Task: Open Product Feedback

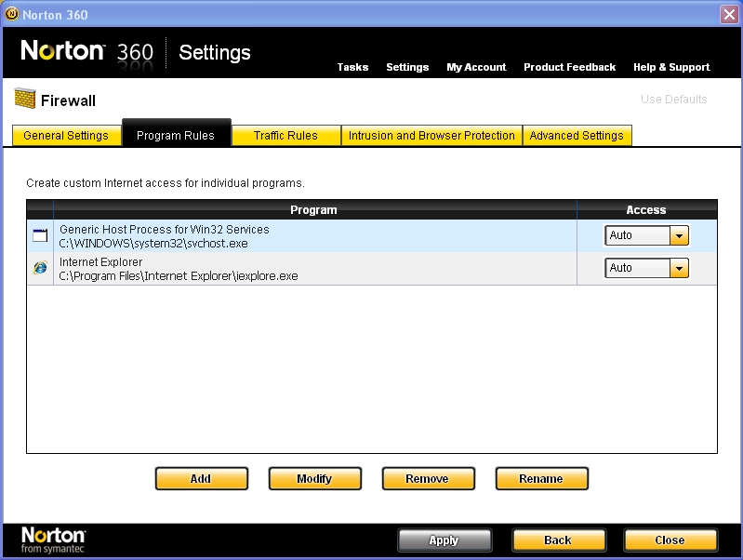Action: [x=569, y=67]
